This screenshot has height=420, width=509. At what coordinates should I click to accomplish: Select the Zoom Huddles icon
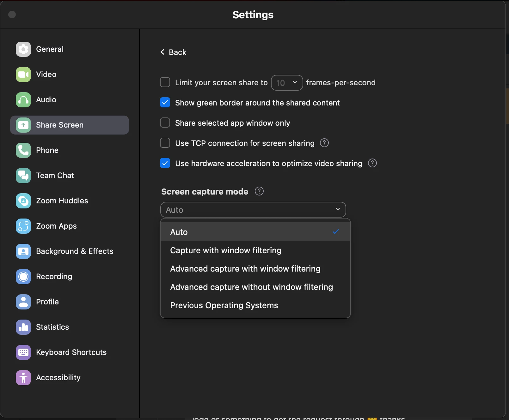pyautogui.click(x=23, y=201)
